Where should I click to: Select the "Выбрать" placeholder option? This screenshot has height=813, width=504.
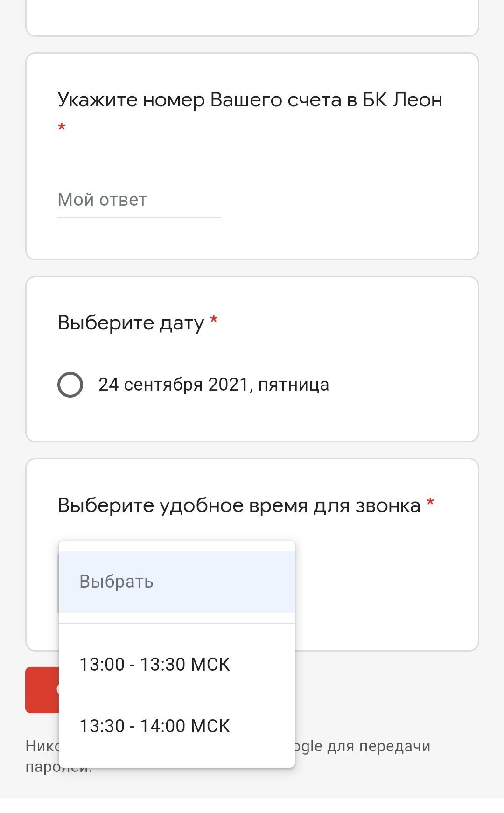176,582
